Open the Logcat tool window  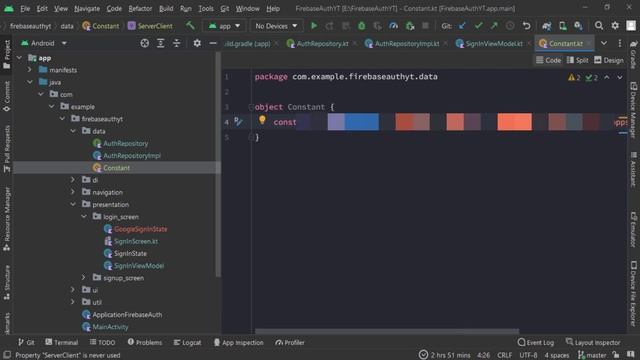tap(187, 342)
